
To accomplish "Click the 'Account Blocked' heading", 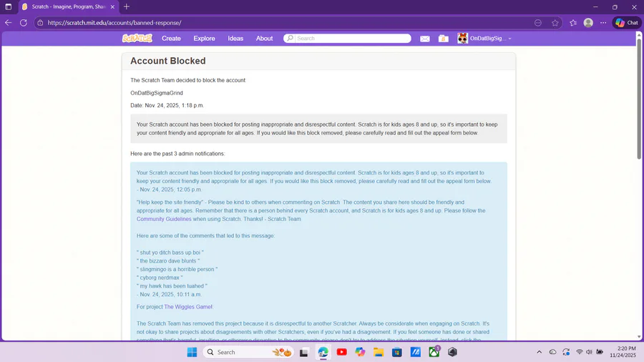I will [x=168, y=61].
